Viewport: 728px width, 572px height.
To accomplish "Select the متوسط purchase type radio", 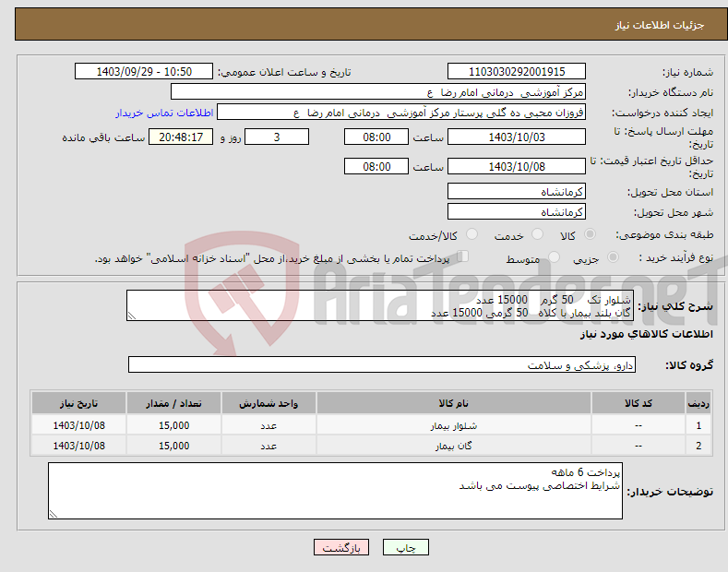I will coord(554,257).
